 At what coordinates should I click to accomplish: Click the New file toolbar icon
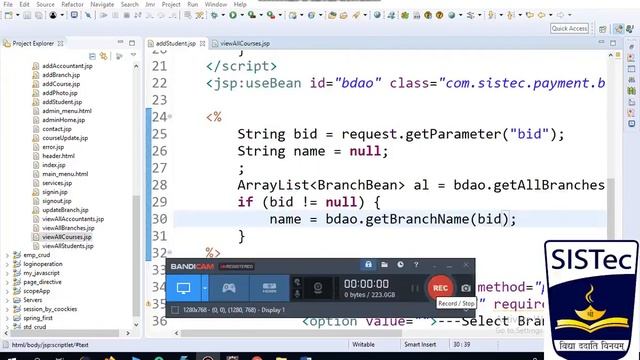pyautogui.click(x=9, y=15)
